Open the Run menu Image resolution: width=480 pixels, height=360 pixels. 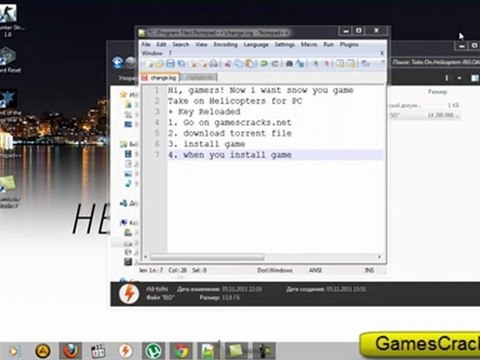(328, 44)
